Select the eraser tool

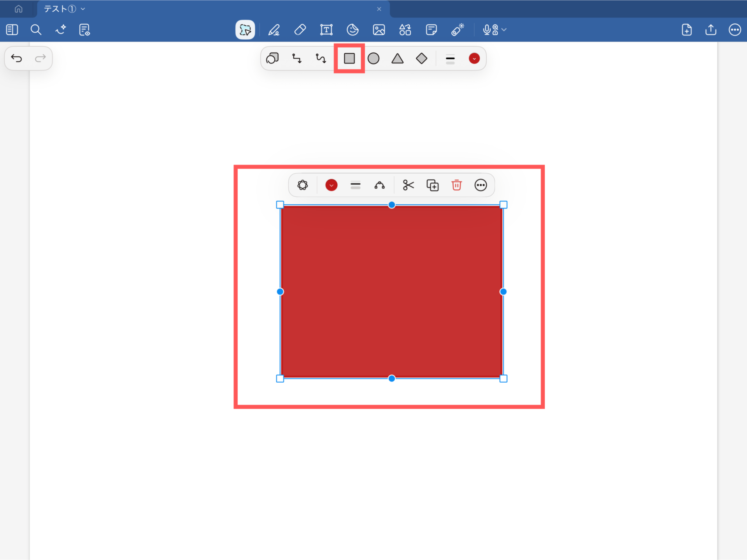(x=300, y=30)
